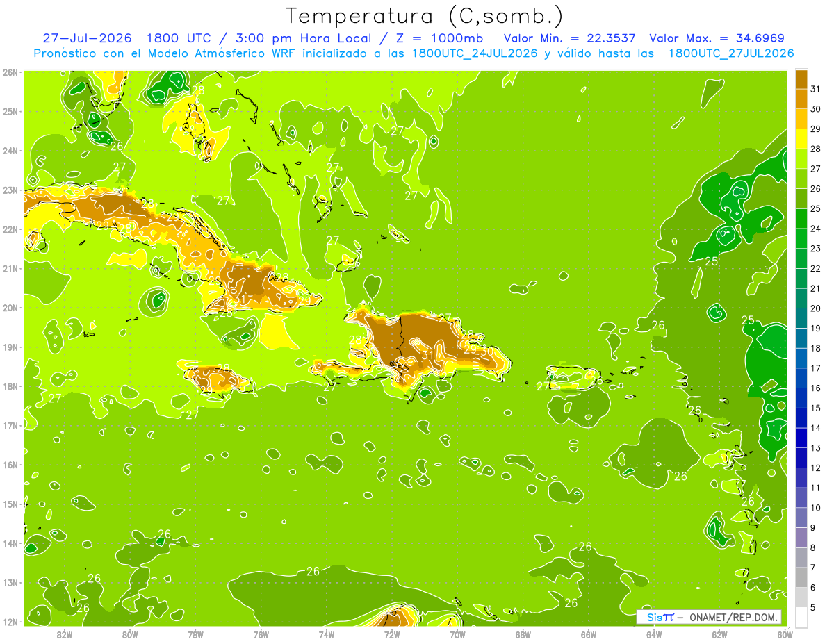Click the "15N" latitude axis label
Image resolution: width=834 pixels, height=644 pixels.
click(x=10, y=504)
